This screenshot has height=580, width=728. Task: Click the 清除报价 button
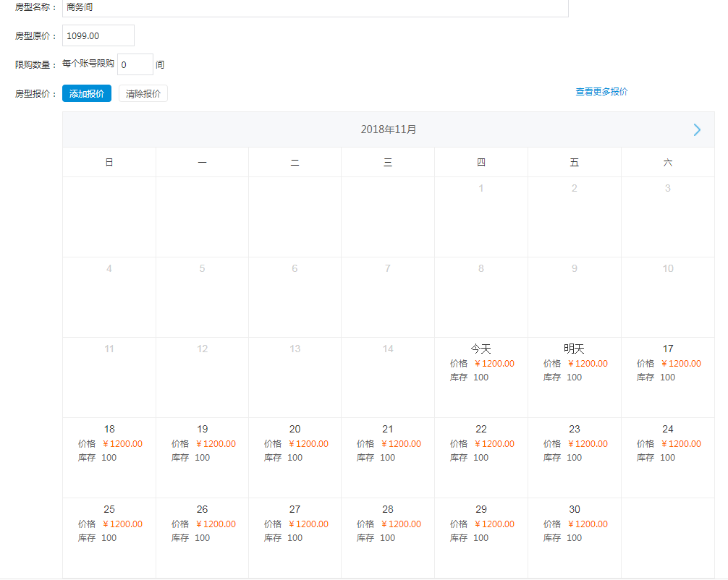(x=143, y=93)
